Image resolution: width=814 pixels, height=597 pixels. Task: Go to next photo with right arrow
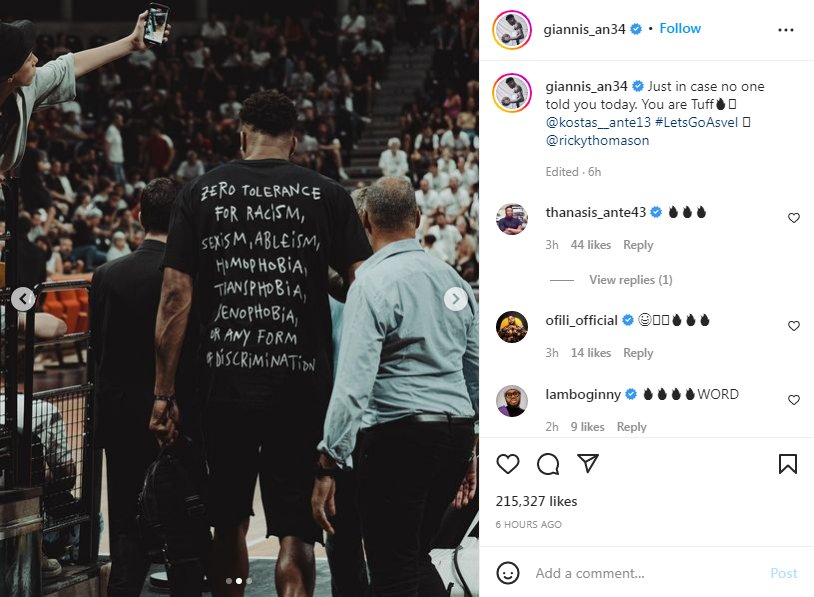pyautogui.click(x=455, y=299)
